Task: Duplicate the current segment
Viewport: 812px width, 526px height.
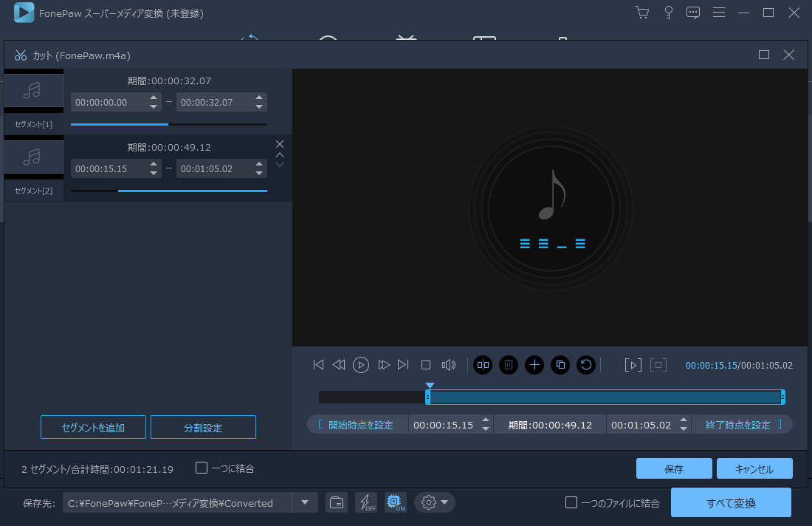Action: point(560,365)
